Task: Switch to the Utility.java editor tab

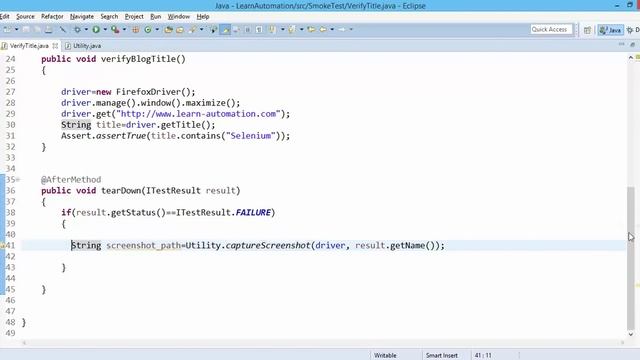Action: (83, 46)
